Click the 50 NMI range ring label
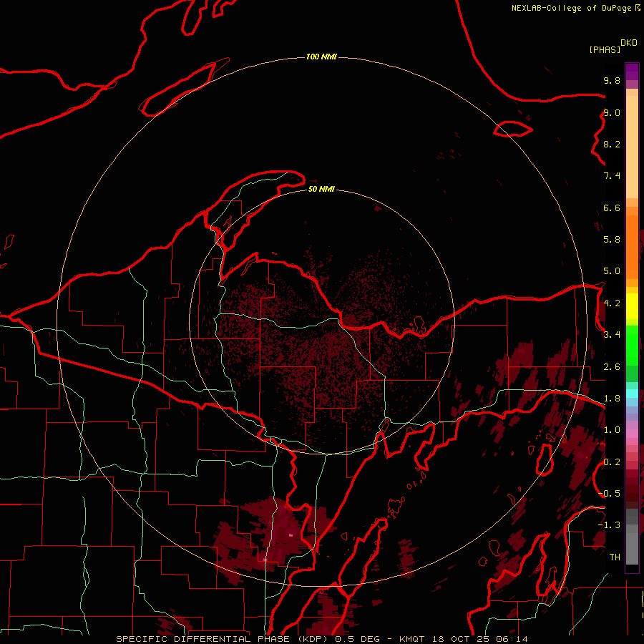The image size is (644, 644). tap(321, 189)
